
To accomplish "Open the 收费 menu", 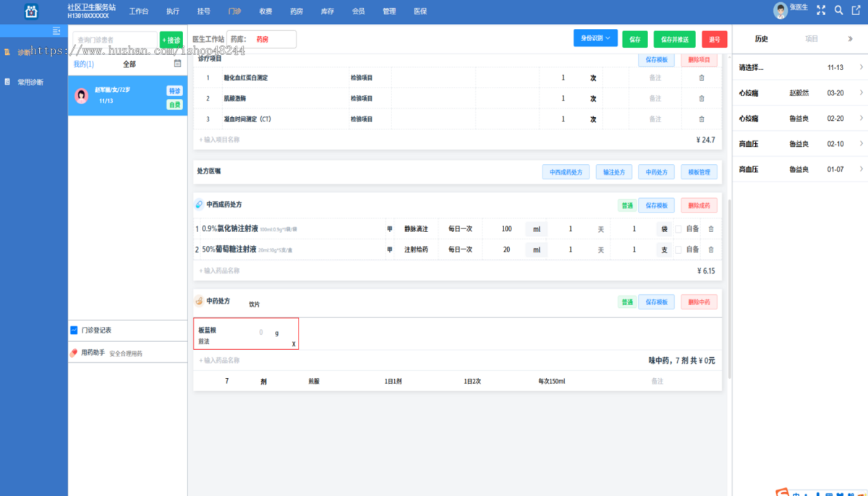I will (x=265, y=11).
